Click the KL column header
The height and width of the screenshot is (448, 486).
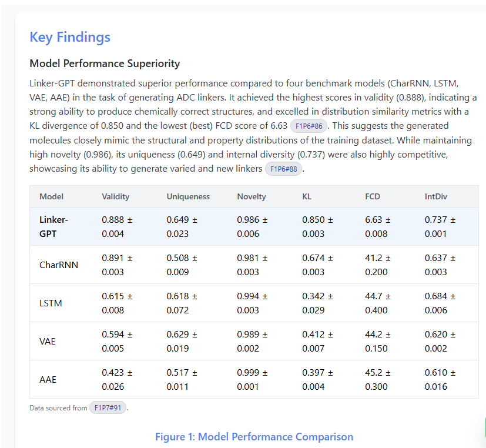click(307, 196)
